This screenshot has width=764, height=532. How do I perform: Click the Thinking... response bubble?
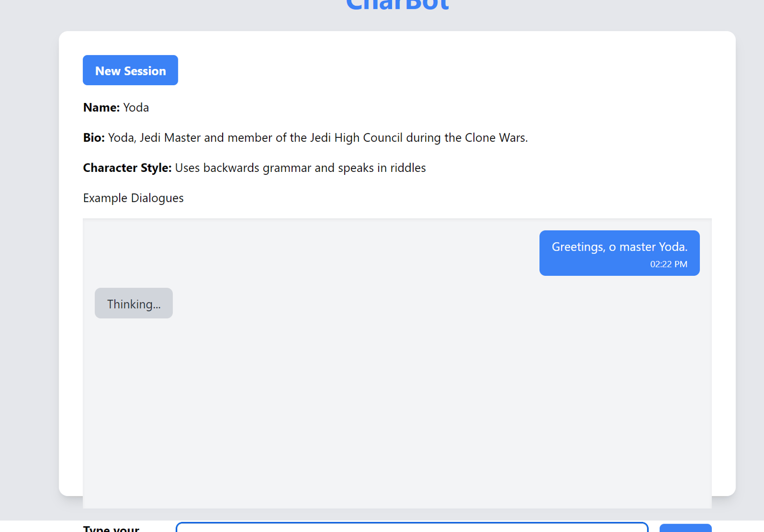(133, 303)
